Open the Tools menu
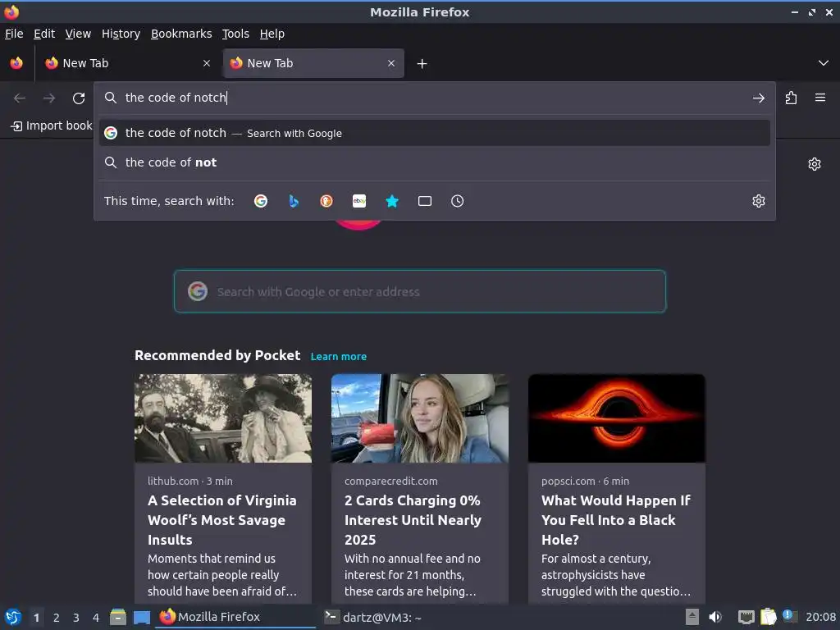 click(x=235, y=34)
